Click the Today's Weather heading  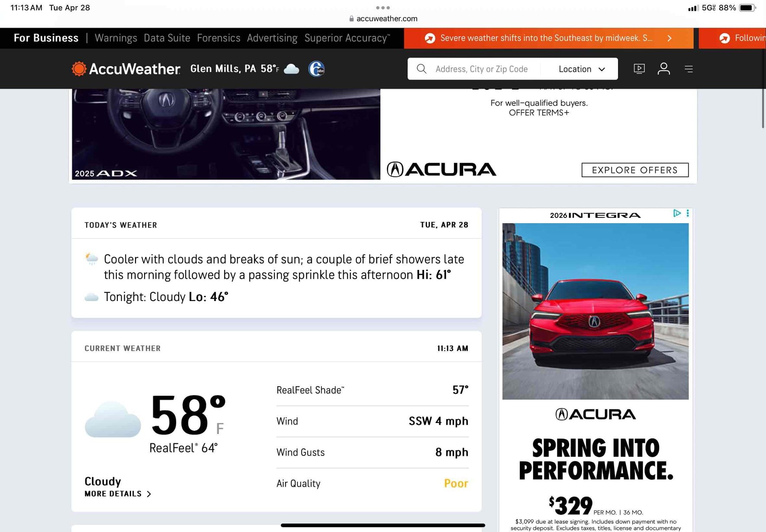coord(121,225)
